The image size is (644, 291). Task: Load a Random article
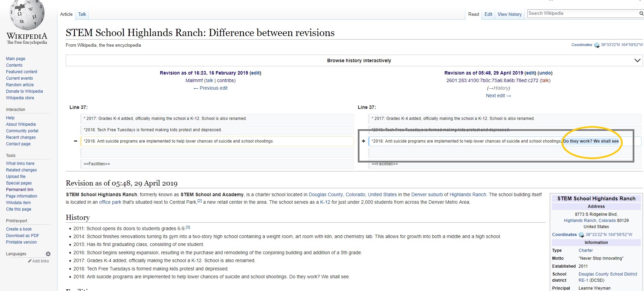pos(20,85)
